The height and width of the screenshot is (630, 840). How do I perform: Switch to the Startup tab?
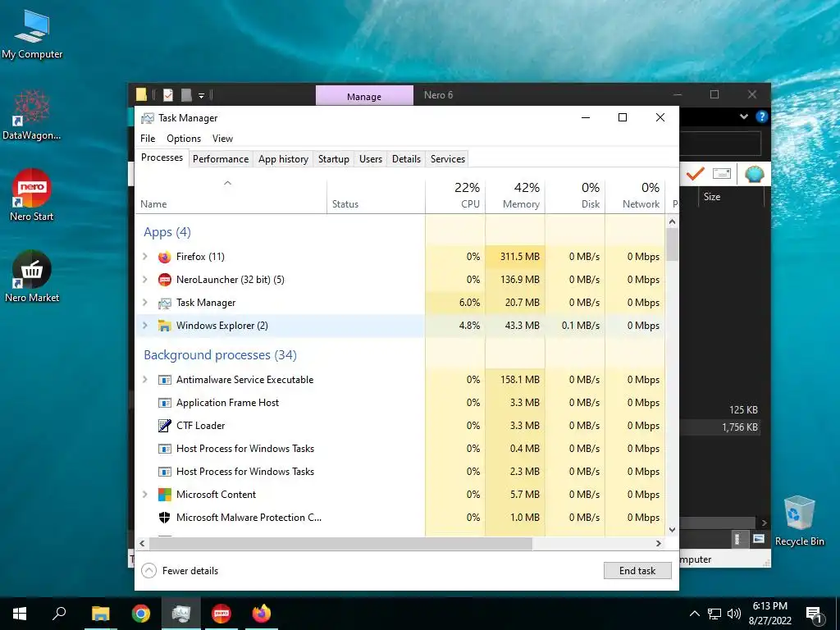tap(334, 159)
